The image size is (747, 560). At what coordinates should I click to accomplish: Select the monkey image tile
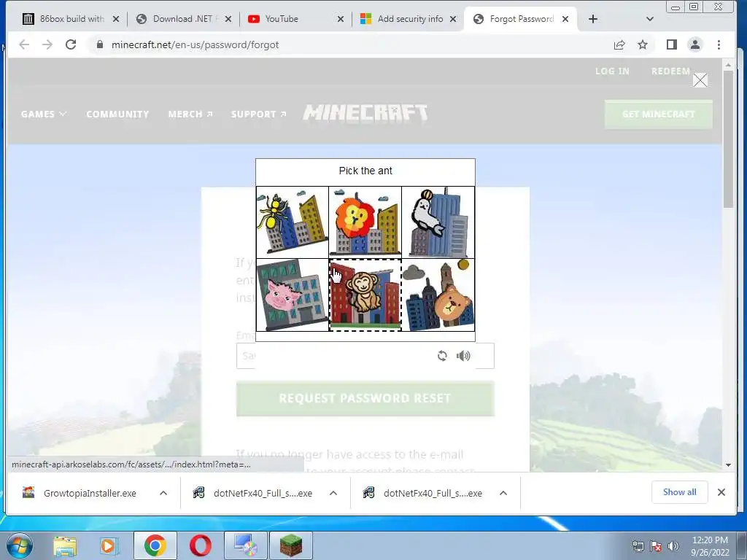click(x=365, y=295)
